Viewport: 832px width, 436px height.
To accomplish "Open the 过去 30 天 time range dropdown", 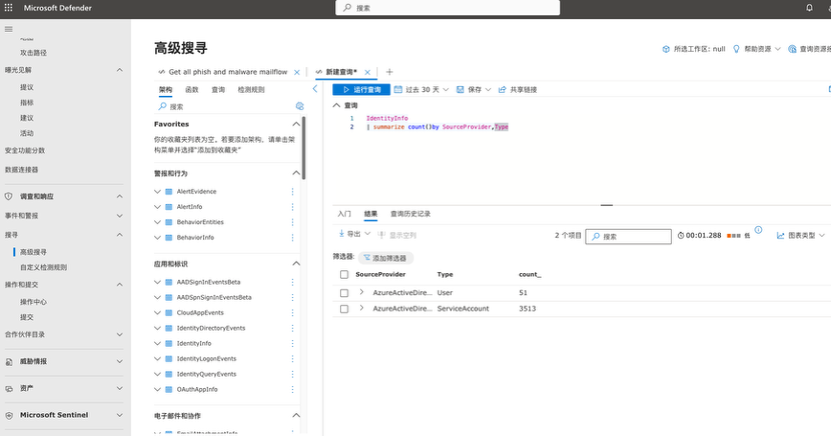I will tap(421, 90).
